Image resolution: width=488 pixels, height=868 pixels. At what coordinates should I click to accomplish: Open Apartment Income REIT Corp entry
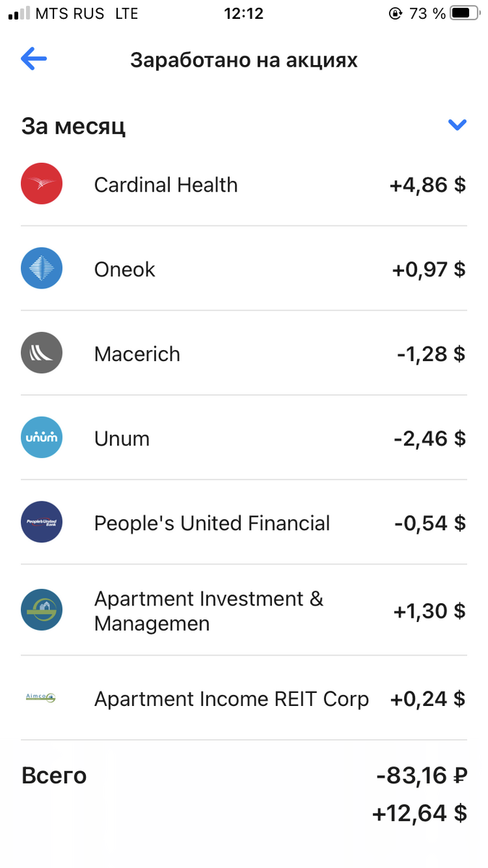click(244, 698)
